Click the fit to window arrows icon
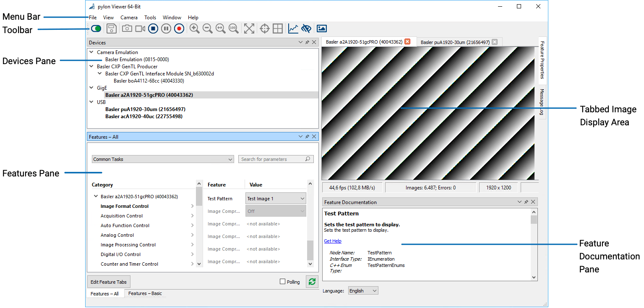The height and width of the screenshot is (308, 644). [249, 28]
